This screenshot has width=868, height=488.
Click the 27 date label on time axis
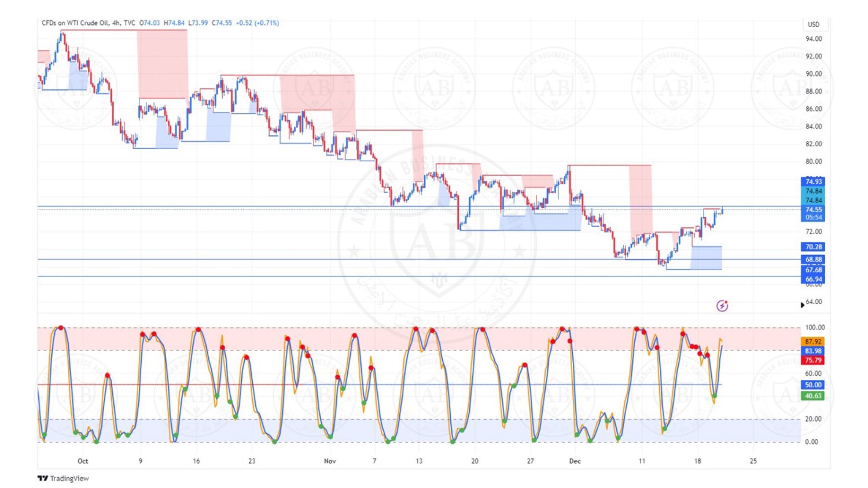point(531,461)
